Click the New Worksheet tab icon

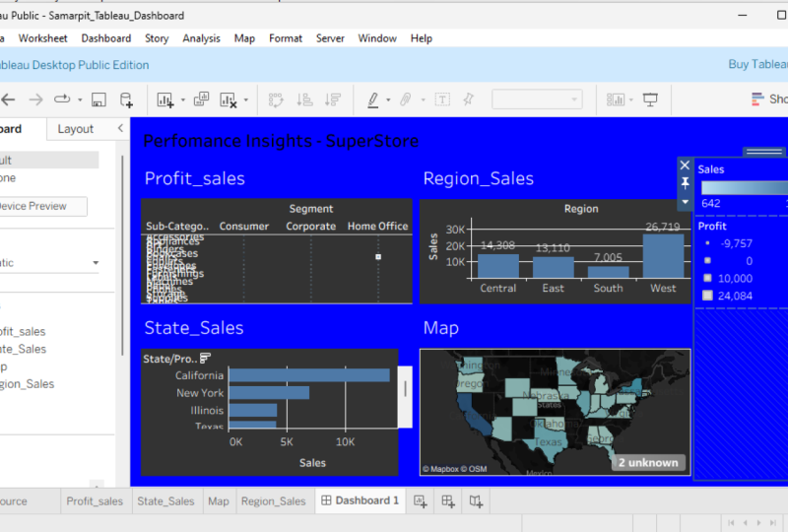point(421,501)
